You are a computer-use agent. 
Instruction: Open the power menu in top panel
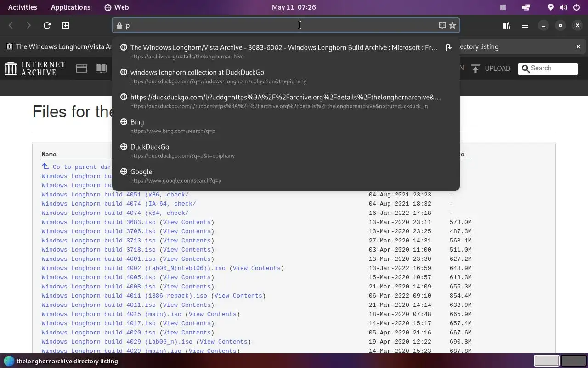[x=577, y=7]
